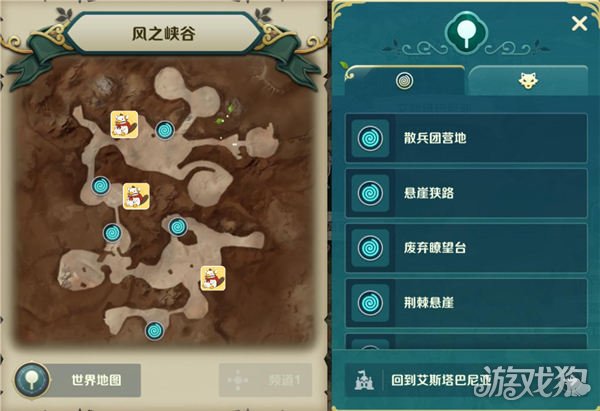The image size is (600, 411).
Task: Teleport to 荆棘悬崖 from the list
Action: [x=466, y=303]
